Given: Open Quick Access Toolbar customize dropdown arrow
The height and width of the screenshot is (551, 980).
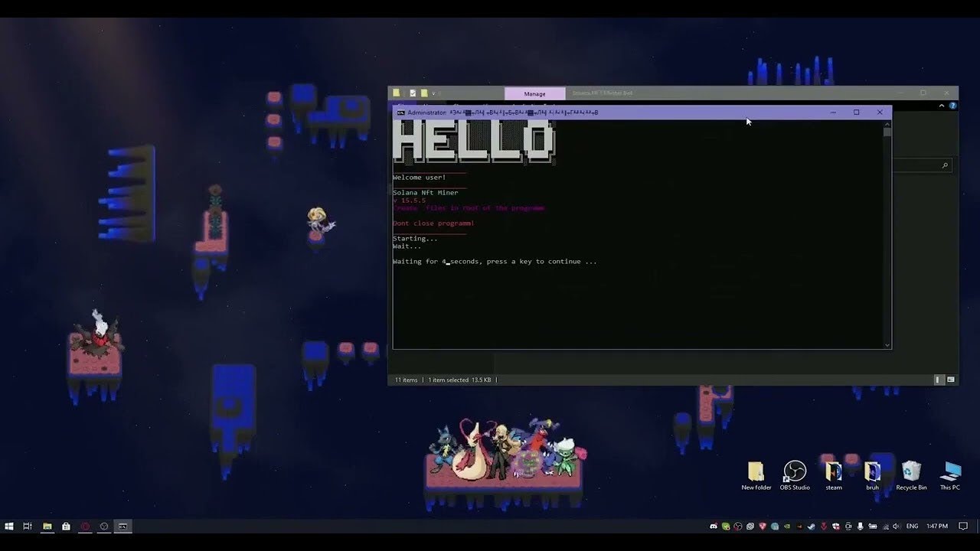Looking at the screenshot, I should click(433, 93).
